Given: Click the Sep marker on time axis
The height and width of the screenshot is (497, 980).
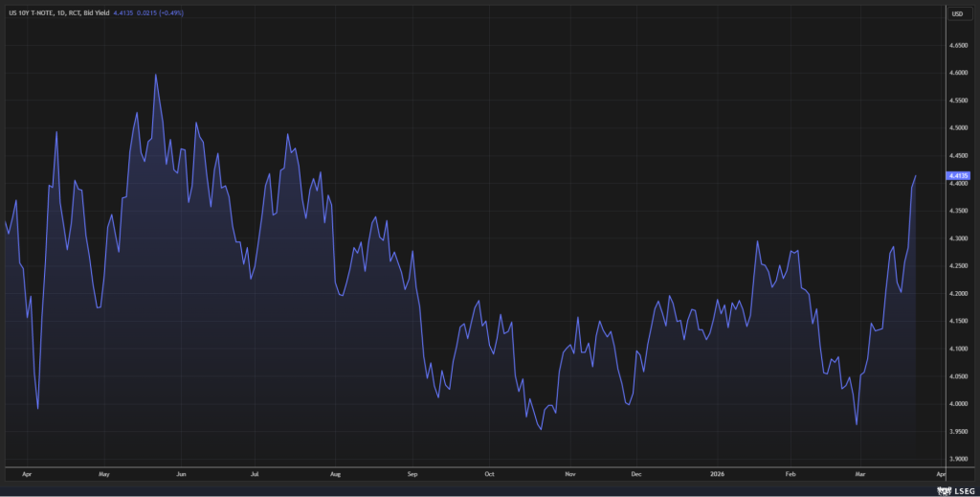Looking at the screenshot, I should [412, 473].
